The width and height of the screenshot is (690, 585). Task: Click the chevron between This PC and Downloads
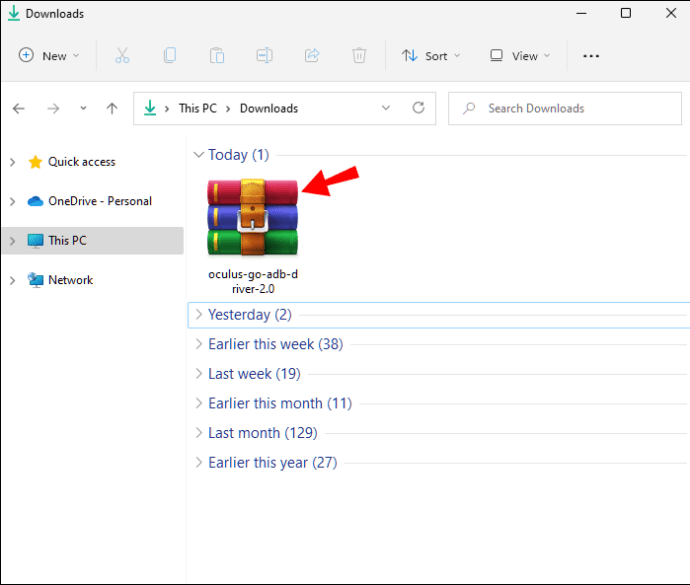[228, 109]
